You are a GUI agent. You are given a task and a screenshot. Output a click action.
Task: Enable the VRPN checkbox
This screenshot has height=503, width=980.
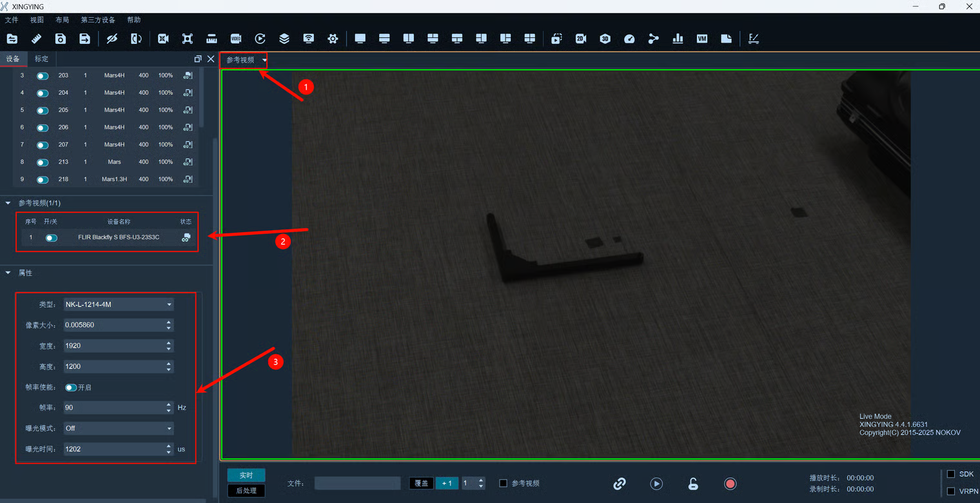pos(950,491)
